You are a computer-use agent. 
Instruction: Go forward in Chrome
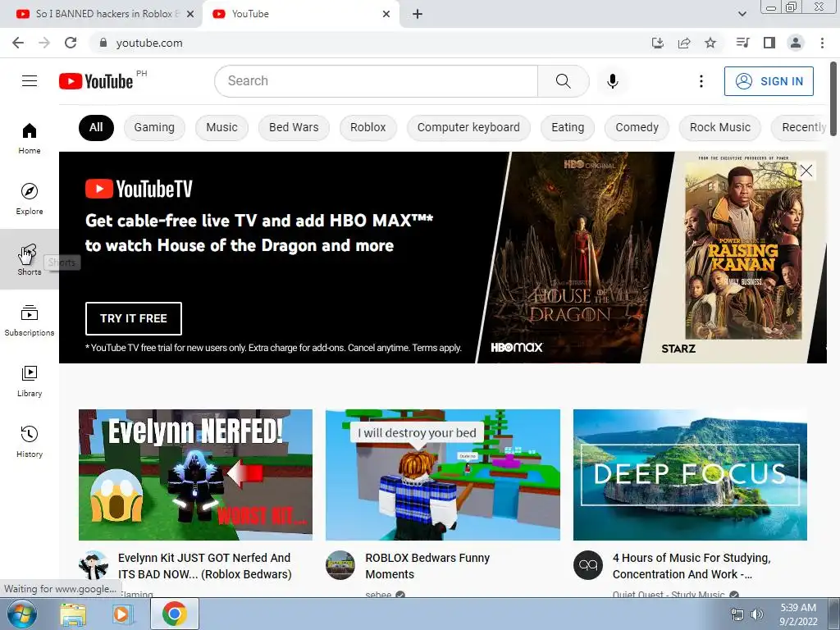pyautogui.click(x=44, y=43)
